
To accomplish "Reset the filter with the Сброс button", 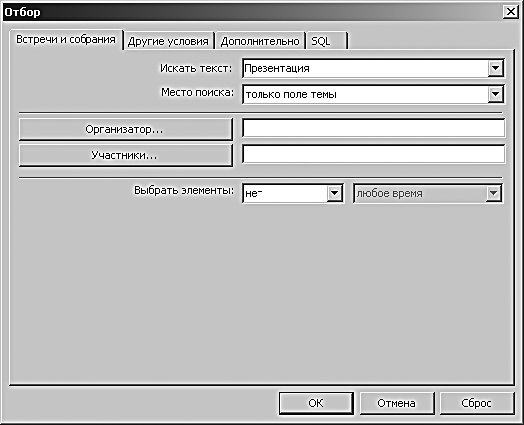I will tap(477, 403).
